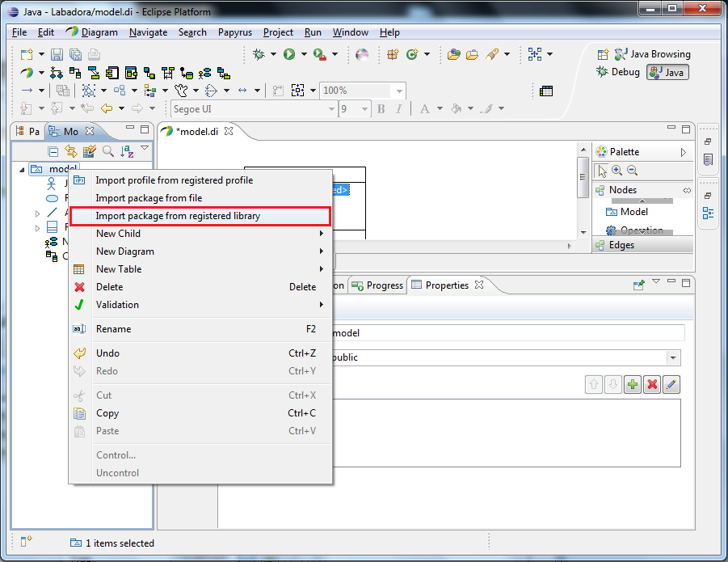The width and height of the screenshot is (728, 562).
Task: Open the Segoe UI font dropdown
Action: click(x=330, y=109)
